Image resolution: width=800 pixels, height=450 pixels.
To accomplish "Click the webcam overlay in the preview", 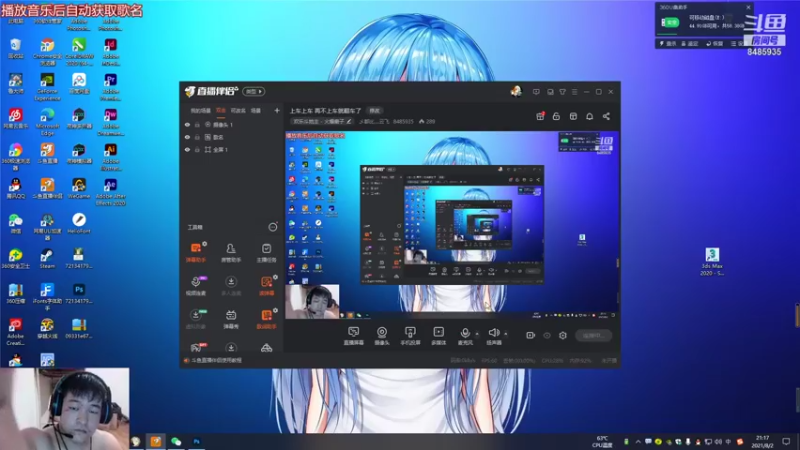I will coord(312,302).
